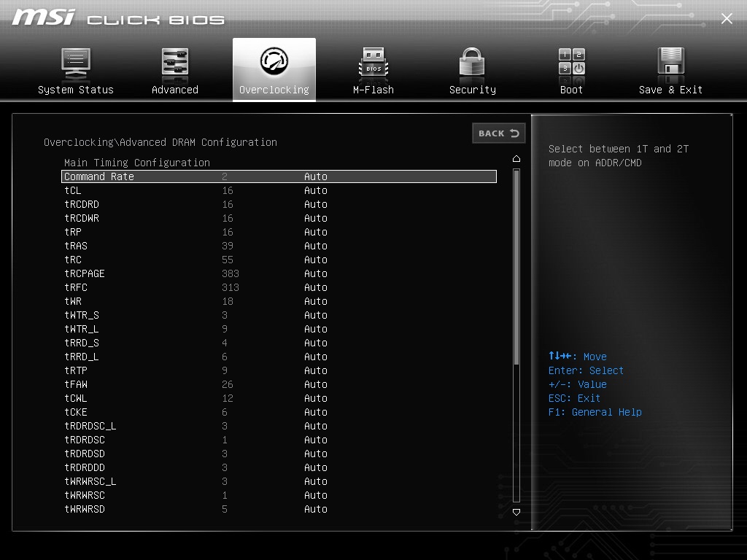This screenshot has width=747, height=560.
Task: Select the tWRWRSD row label
Action: point(85,509)
